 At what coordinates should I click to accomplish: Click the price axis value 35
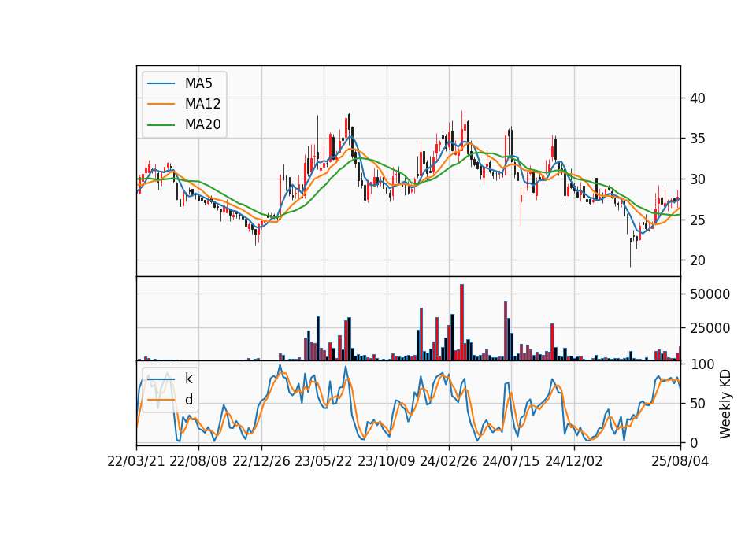pyautogui.click(x=697, y=139)
